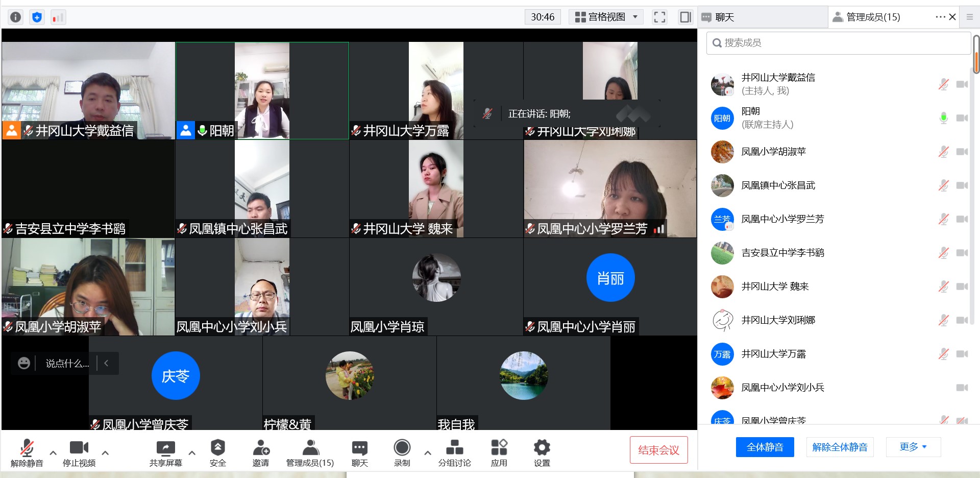
Task: Switch to the 管理成员(15) tab
Action: [x=873, y=17]
